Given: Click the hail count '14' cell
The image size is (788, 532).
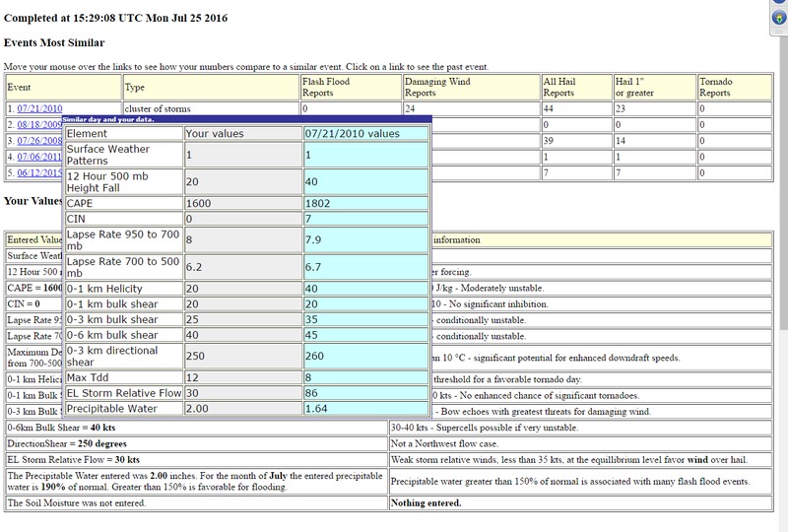Looking at the screenshot, I should tap(655, 141).
